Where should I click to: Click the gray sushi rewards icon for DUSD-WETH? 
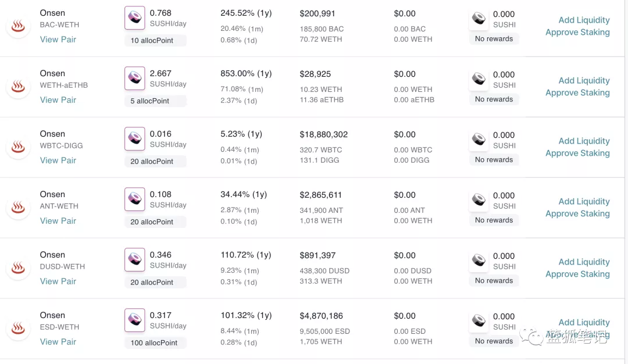(x=479, y=260)
